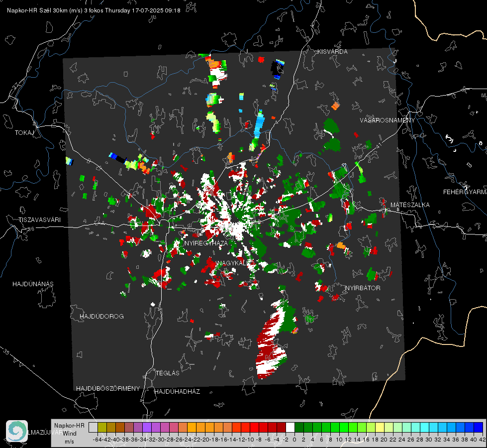
Task: Select the TISZAVASVÁRI city label
Action: pyautogui.click(x=39, y=220)
